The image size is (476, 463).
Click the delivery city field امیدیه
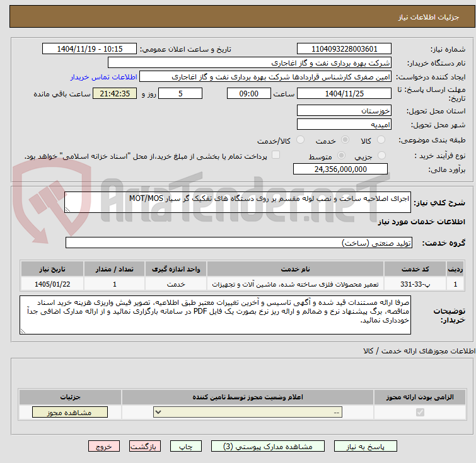(x=344, y=124)
